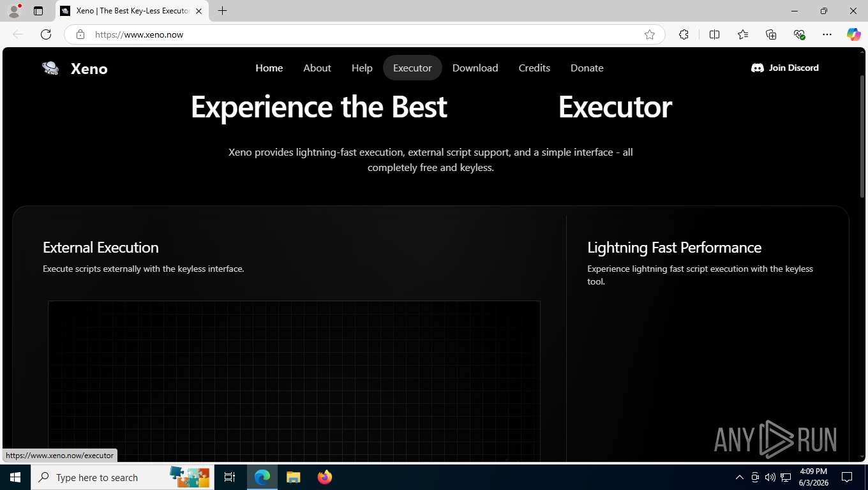Open File Explorer taskbar icon

coord(293,477)
